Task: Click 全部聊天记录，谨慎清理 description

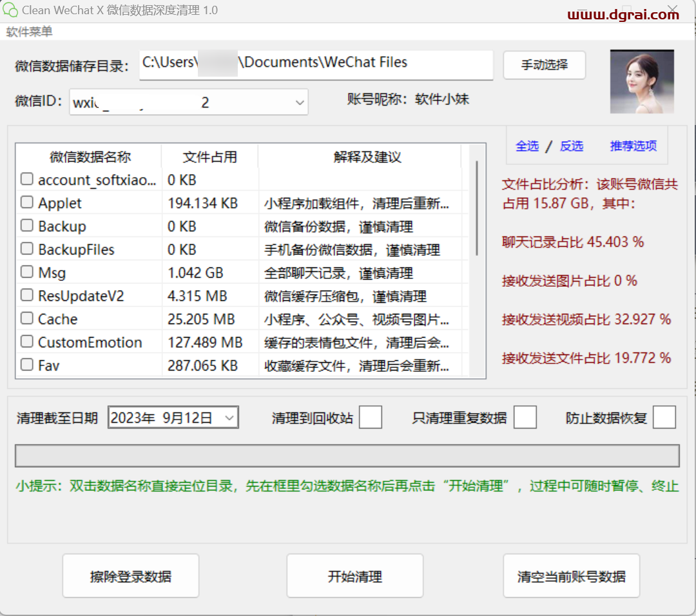Action: click(339, 273)
